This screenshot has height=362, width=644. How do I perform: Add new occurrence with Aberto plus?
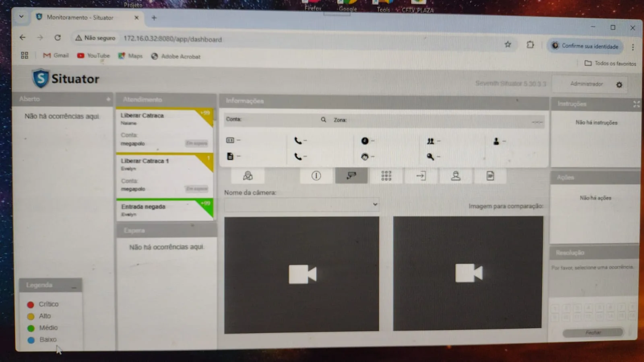pyautogui.click(x=108, y=99)
